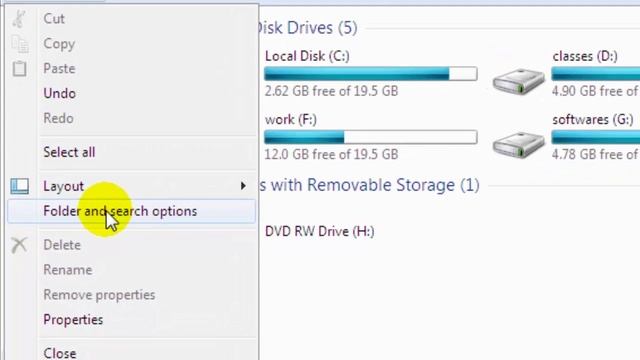Select the hard drive icon beside softwares (G:)

pos(518,145)
